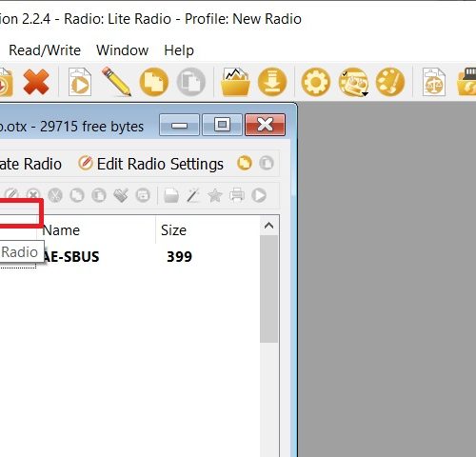Click the radio profile icon with dropdown arrow
Screen dimensions: 476x457
353,82
